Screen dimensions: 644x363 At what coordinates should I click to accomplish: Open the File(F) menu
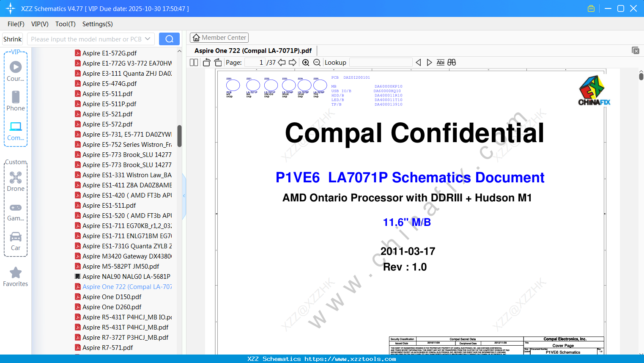click(x=16, y=24)
